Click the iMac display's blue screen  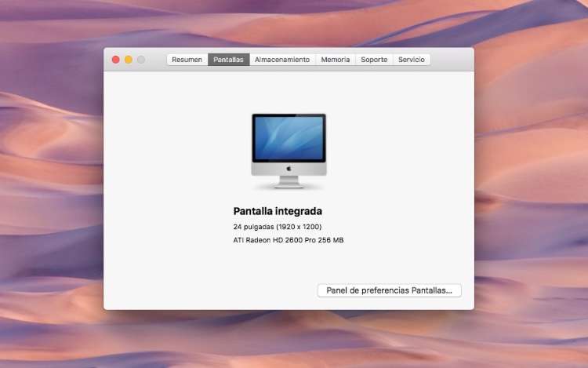(x=289, y=139)
